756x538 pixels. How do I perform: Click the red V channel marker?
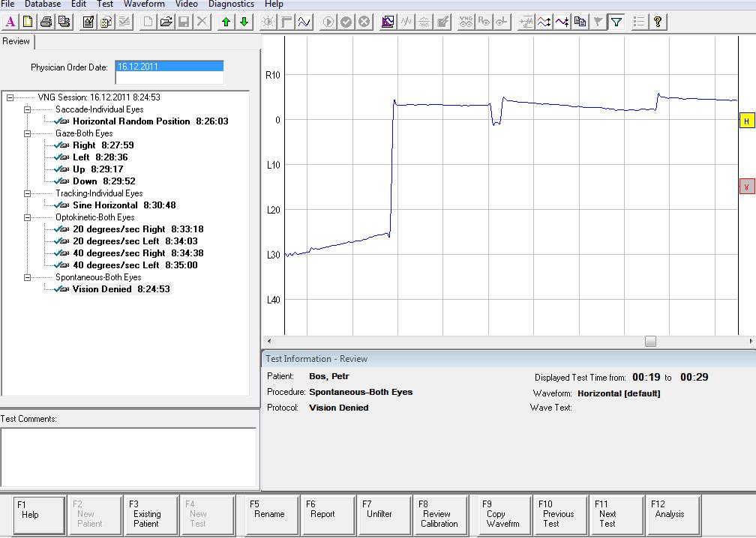pos(747,187)
